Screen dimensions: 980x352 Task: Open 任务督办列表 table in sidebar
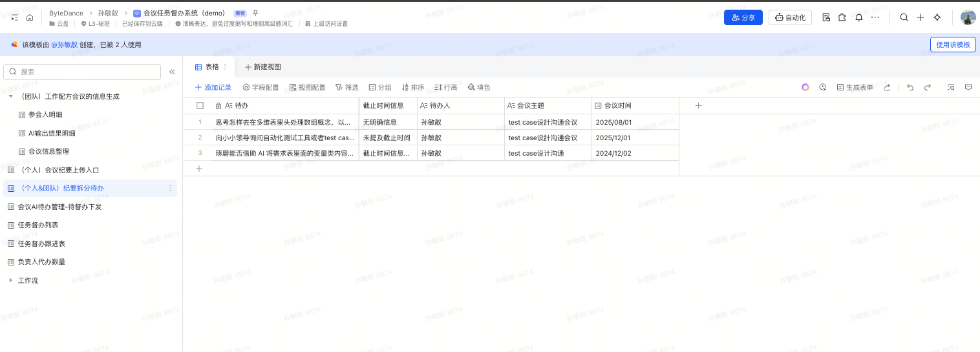pos(38,225)
